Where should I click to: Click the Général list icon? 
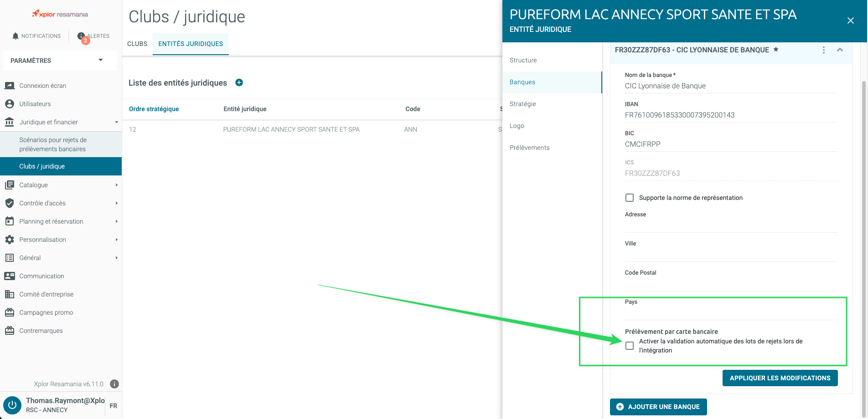pyautogui.click(x=10, y=258)
